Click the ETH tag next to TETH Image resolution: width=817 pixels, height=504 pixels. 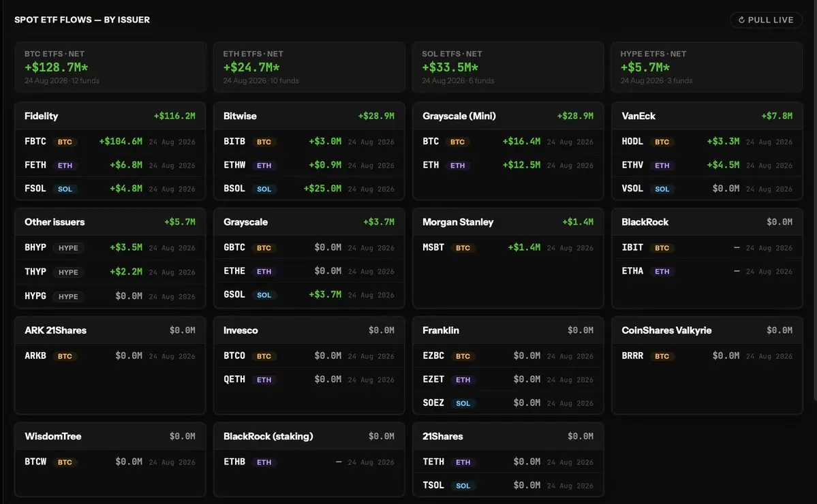pyautogui.click(x=463, y=462)
